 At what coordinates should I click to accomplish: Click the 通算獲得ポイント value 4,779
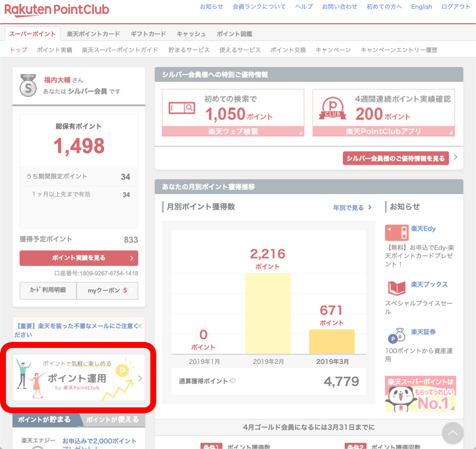pyautogui.click(x=341, y=382)
